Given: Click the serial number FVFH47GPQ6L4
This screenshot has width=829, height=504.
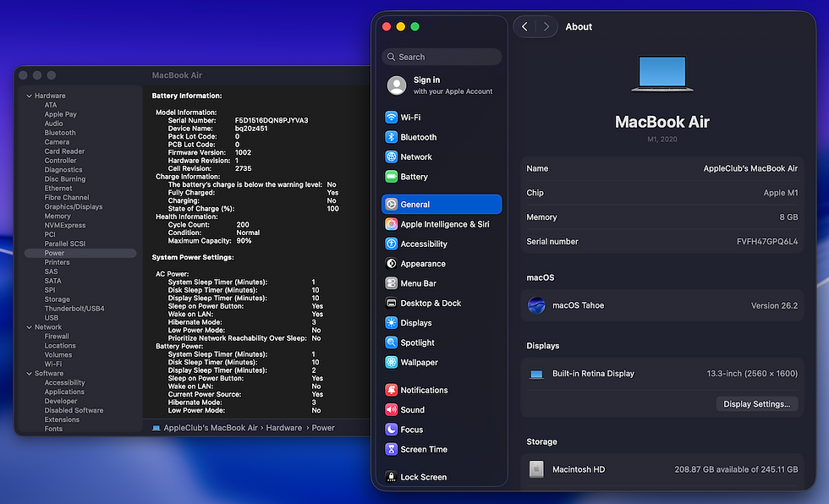Looking at the screenshot, I should (767, 242).
